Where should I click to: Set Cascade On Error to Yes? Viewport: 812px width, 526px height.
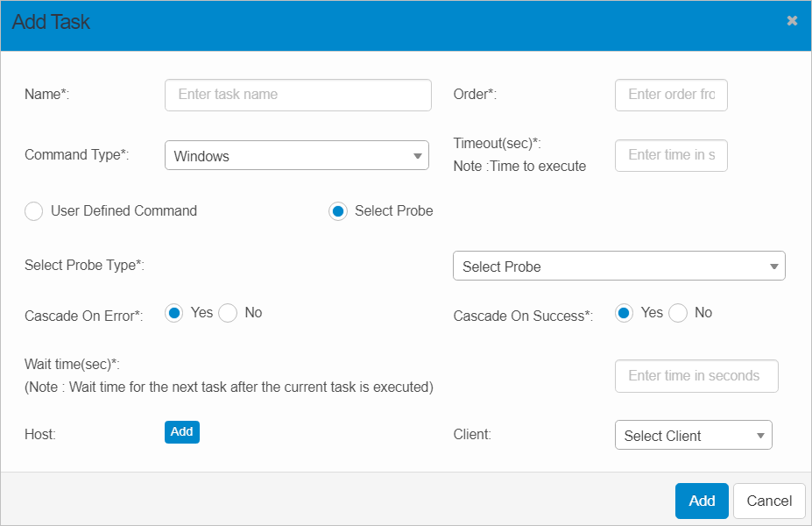[174, 313]
